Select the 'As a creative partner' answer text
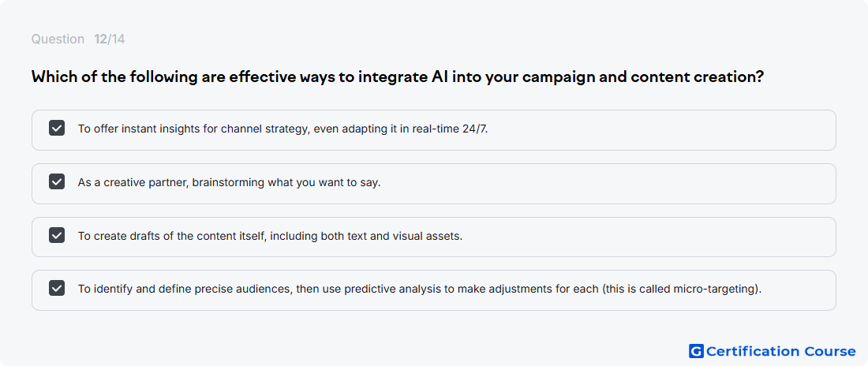868x366 pixels. tap(229, 182)
